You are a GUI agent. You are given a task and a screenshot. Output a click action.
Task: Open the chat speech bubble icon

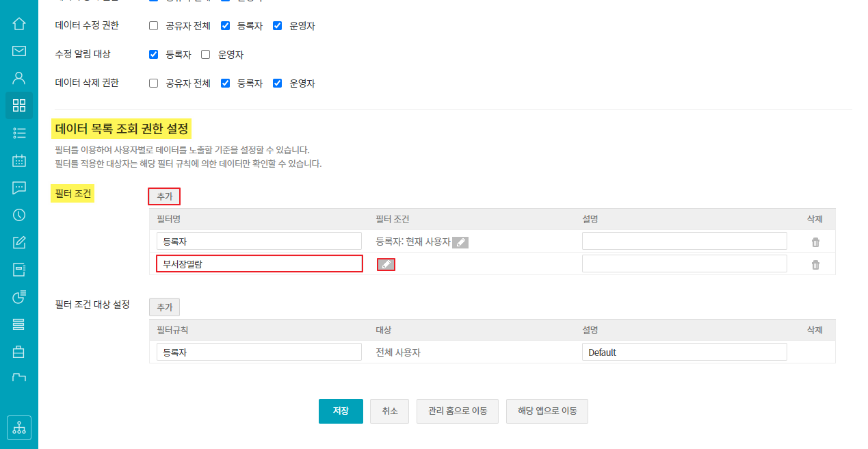point(19,188)
